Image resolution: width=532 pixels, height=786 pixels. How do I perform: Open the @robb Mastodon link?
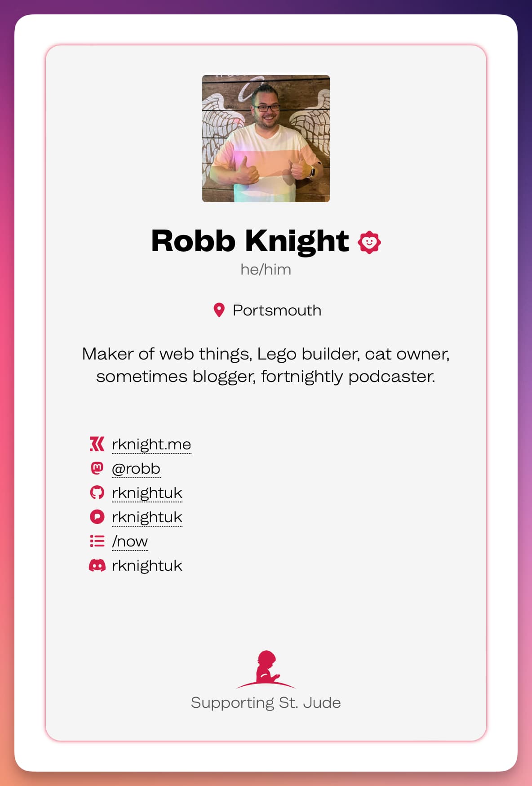pos(136,468)
